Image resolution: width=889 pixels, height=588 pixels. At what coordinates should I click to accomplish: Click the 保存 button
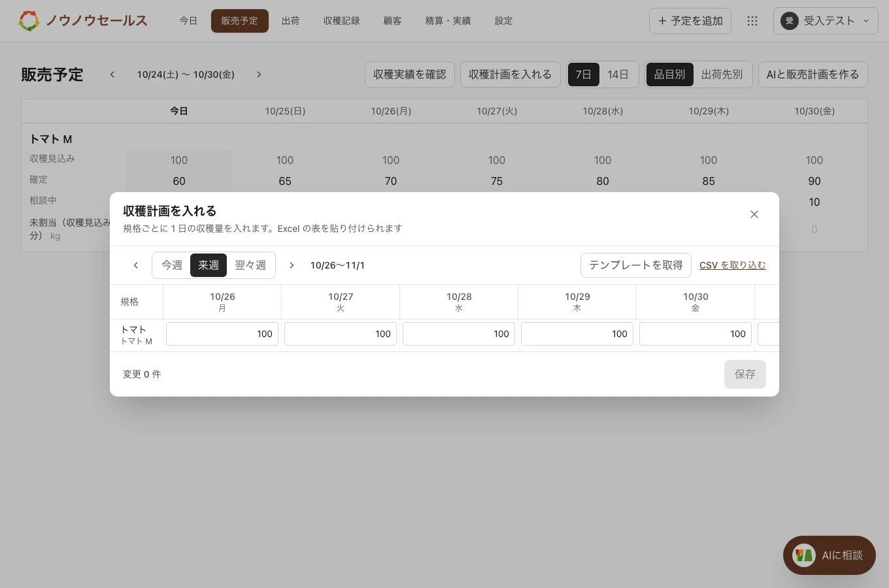point(745,374)
